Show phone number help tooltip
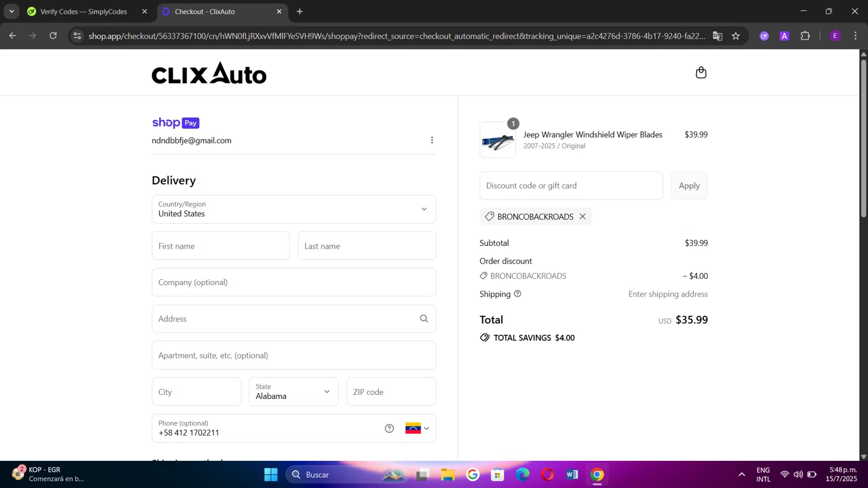Viewport: 868px width, 488px height. coord(389,428)
